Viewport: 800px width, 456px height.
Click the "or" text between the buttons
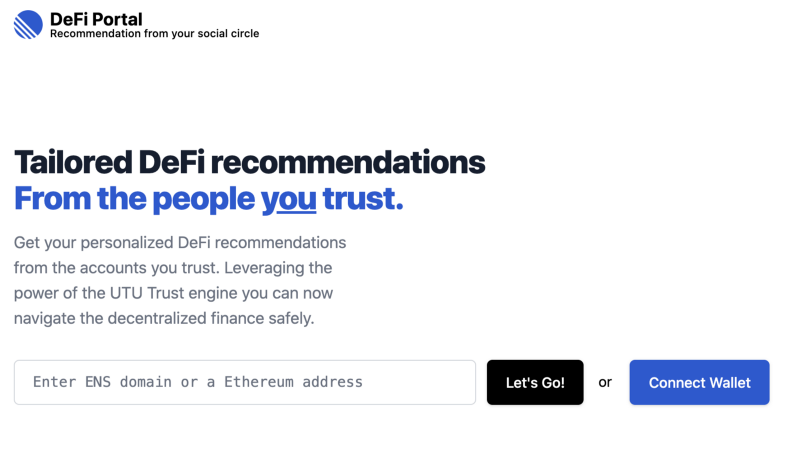tap(605, 382)
